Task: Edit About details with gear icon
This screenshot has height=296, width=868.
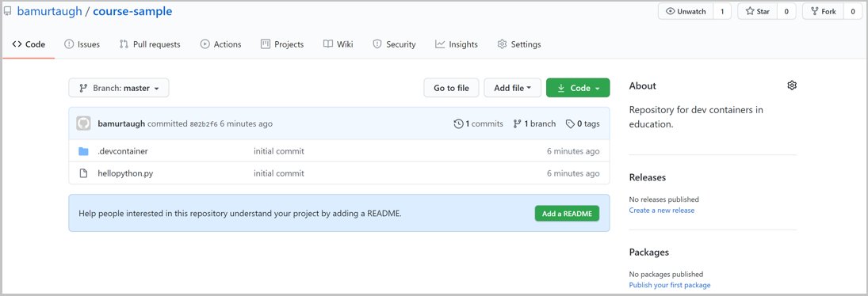Action: [x=792, y=85]
